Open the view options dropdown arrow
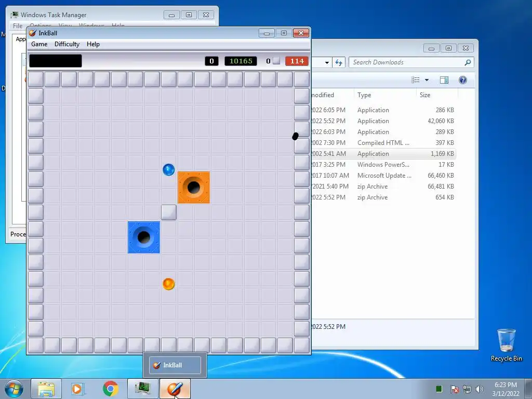Screen dimensions: 532x399 coord(427,79)
